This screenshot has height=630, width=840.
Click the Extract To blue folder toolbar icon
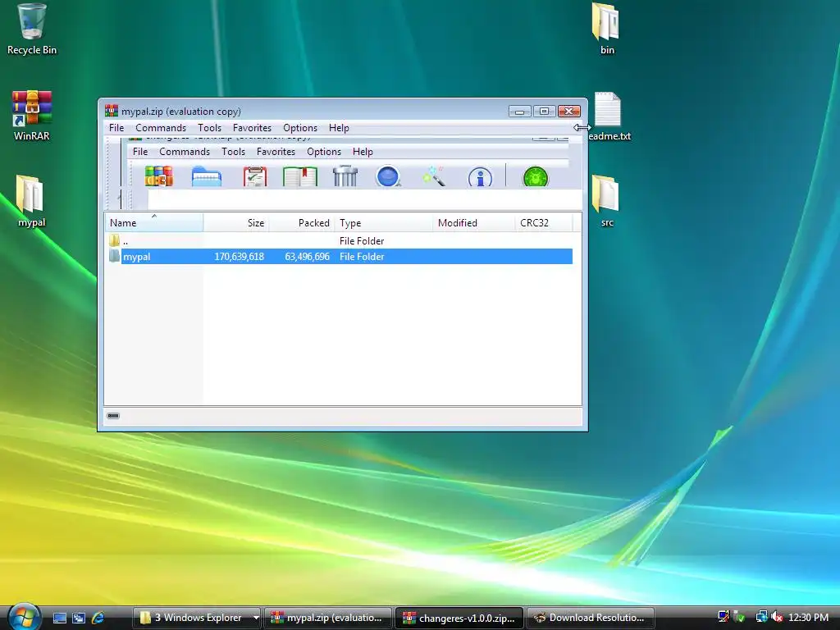(206, 177)
